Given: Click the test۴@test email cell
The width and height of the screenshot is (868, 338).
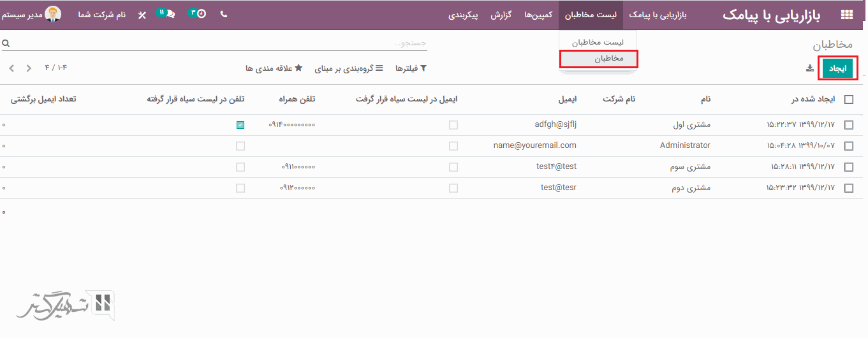Looking at the screenshot, I should coord(556,166).
